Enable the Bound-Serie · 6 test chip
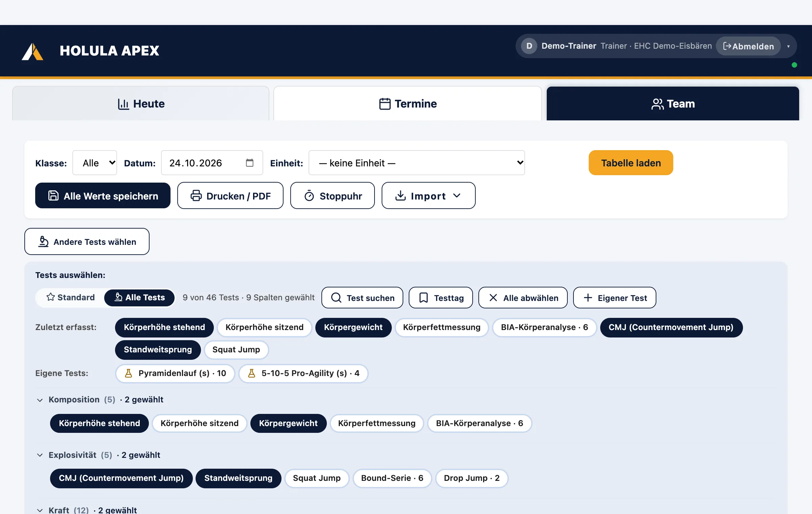 pyautogui.click(x=392, y=478)
